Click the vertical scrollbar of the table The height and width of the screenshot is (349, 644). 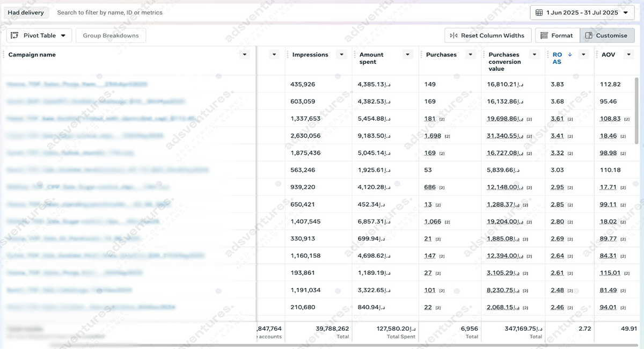pyautogui.click(x=637, y=110)
